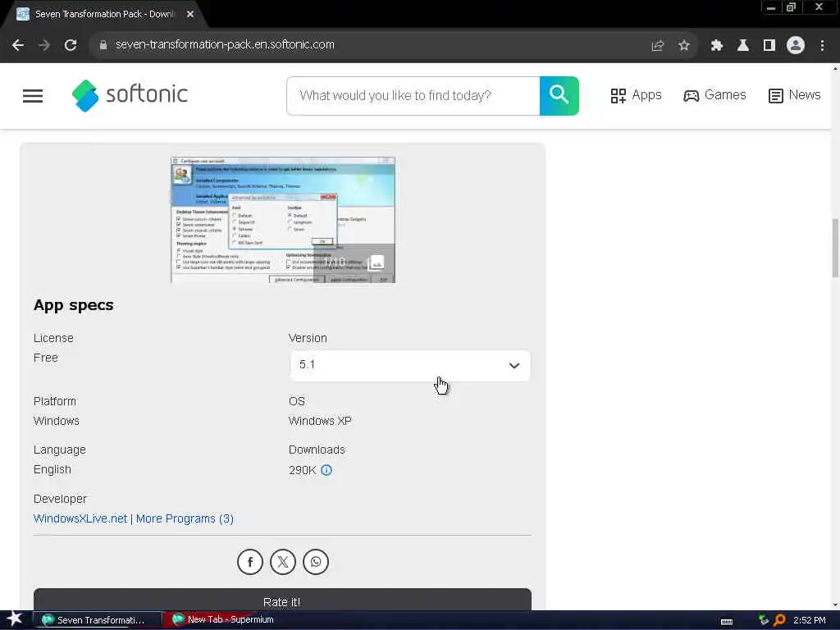Click the 'Windows XP' OS value
The width and height of the screenshot is (840, 630).
pos(320,421)
